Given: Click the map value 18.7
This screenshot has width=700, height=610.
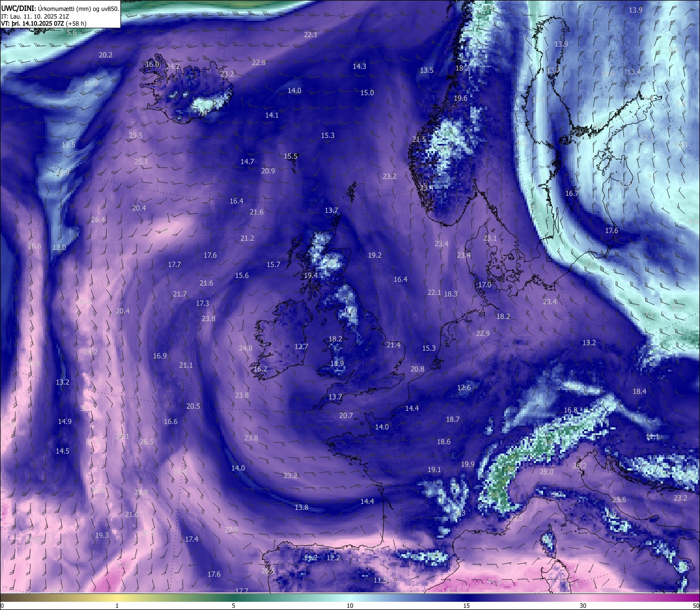Looking at the screenshot, I should (x=453, y=420).
